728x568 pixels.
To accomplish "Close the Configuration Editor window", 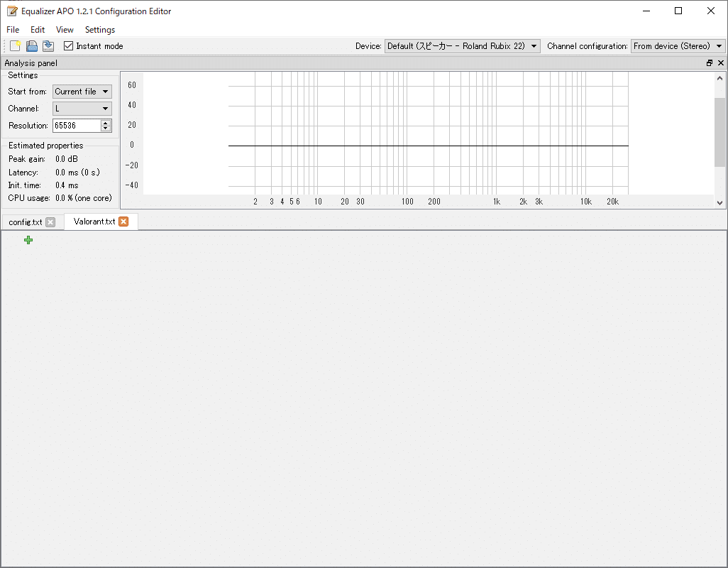I will tap(711, 11).
